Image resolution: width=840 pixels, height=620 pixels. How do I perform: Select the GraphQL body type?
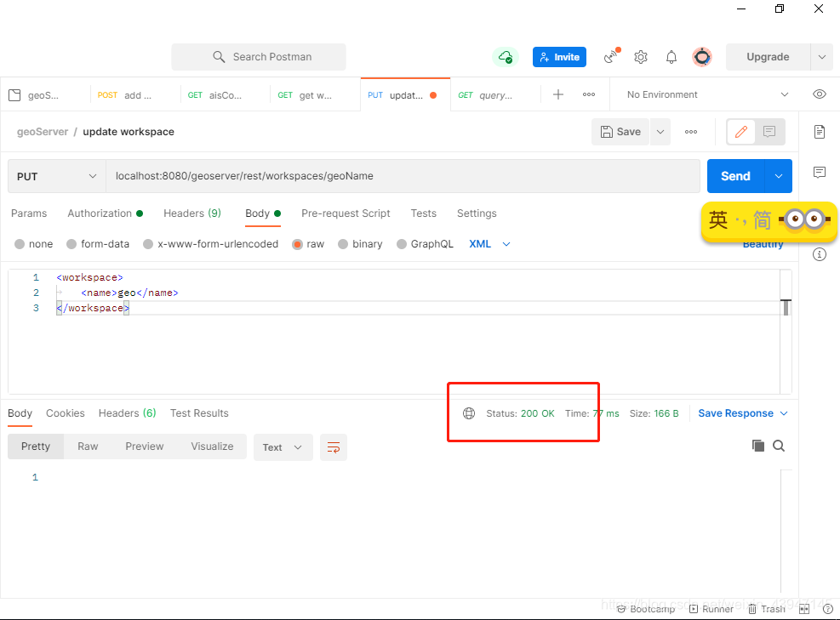[x=401, y=244]
